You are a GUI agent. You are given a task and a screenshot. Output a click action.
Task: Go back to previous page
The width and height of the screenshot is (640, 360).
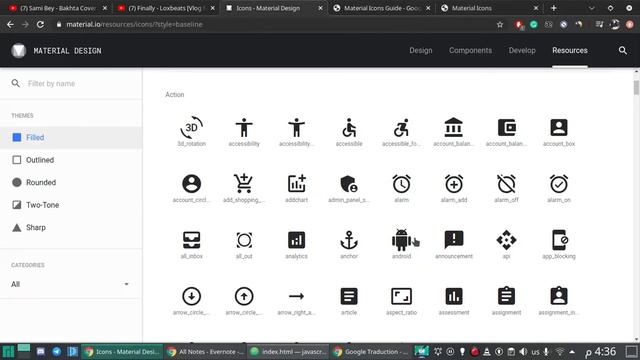coord(10,24)
